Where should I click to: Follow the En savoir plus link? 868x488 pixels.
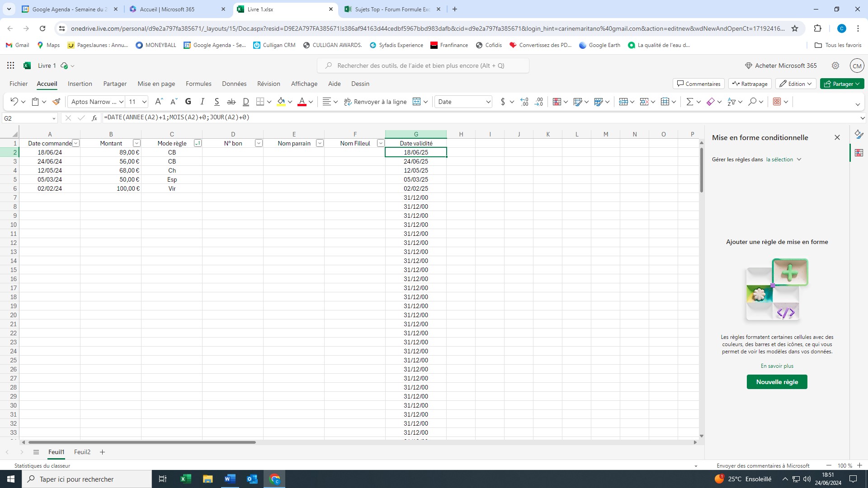[x=777, y=366]
